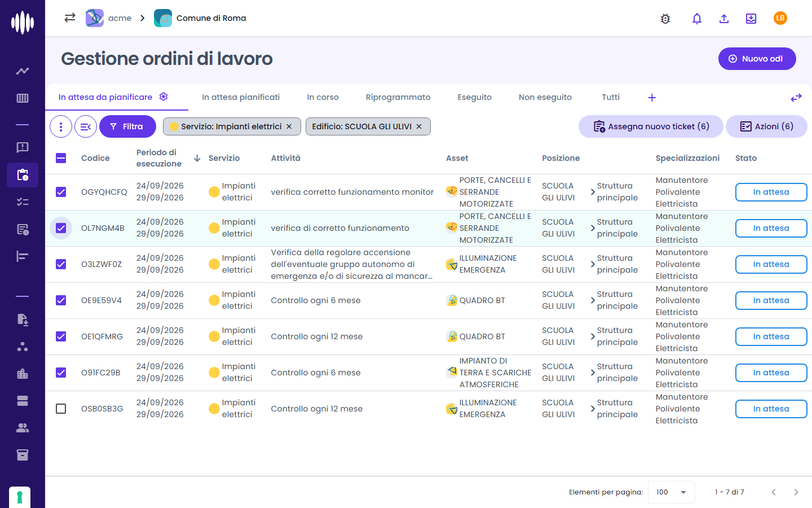Click the upload icon in top bar
The height and width of the screenshot is (508, 812).
tap(724, 19)
